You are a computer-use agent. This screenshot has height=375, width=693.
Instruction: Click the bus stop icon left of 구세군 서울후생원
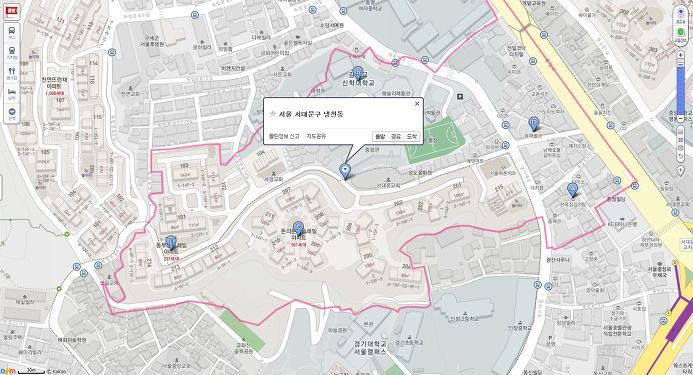(x=112, y=52)
